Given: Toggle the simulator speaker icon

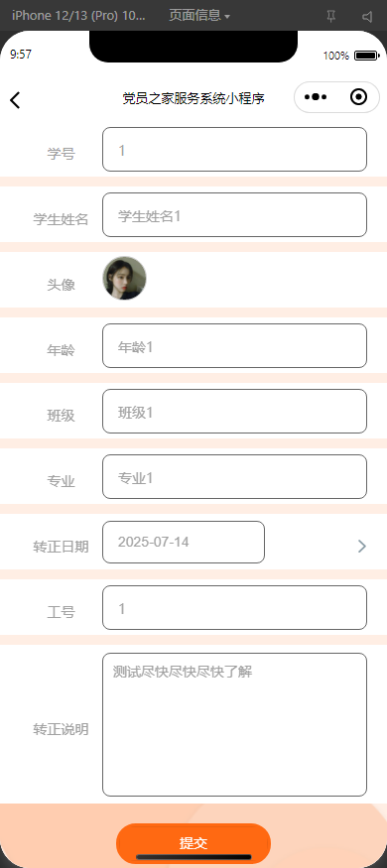Looking at the screenshot, I should (x=367, y=17).
